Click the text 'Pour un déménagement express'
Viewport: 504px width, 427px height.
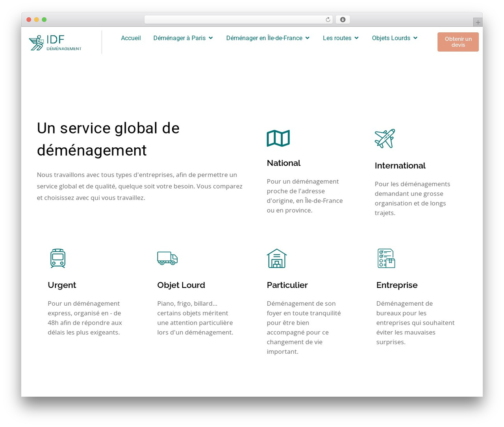pyautogui.click(x=85, y=318)
